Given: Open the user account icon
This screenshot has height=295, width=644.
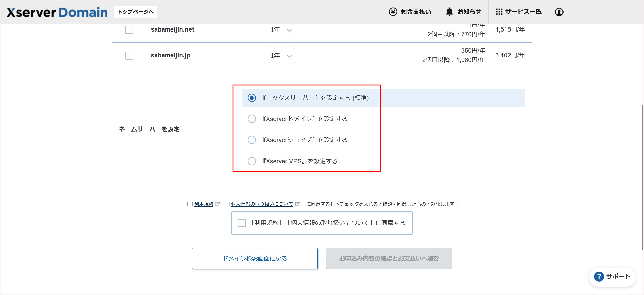Looking at the screenshot, I should [559, 12].
